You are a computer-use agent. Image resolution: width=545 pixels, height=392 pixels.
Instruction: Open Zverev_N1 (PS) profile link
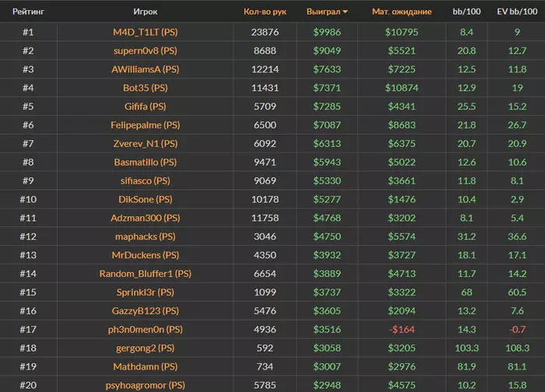(146, 144)
